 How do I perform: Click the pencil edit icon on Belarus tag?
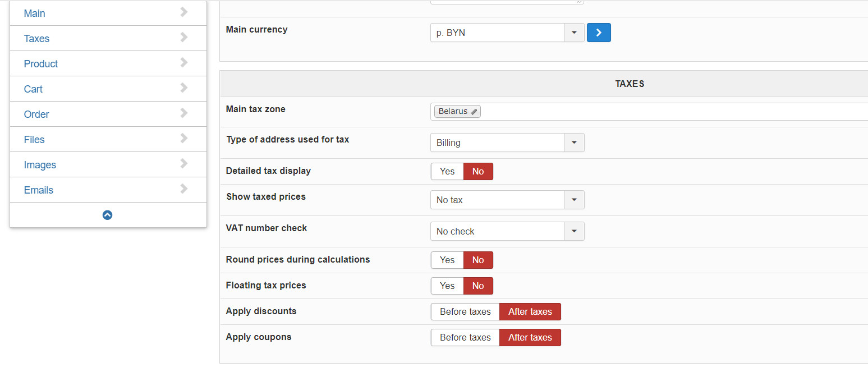coord(474,112)
